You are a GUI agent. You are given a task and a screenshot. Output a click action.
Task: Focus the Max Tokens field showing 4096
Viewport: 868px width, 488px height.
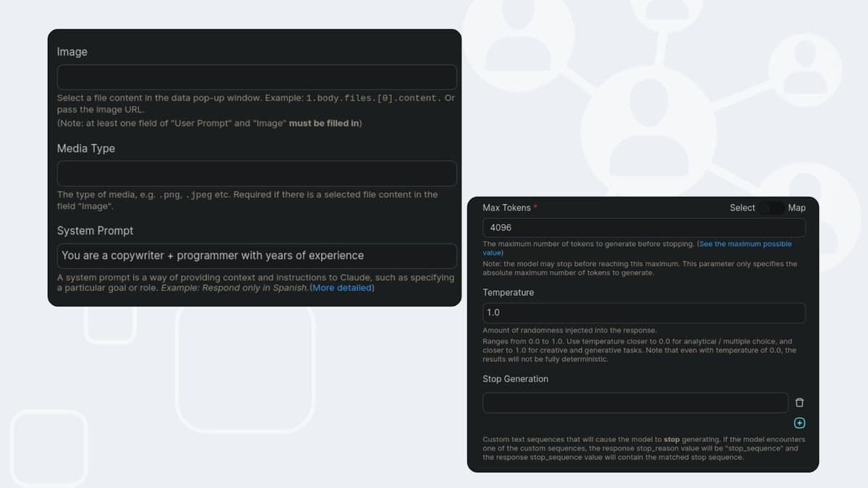click(644, 228)
